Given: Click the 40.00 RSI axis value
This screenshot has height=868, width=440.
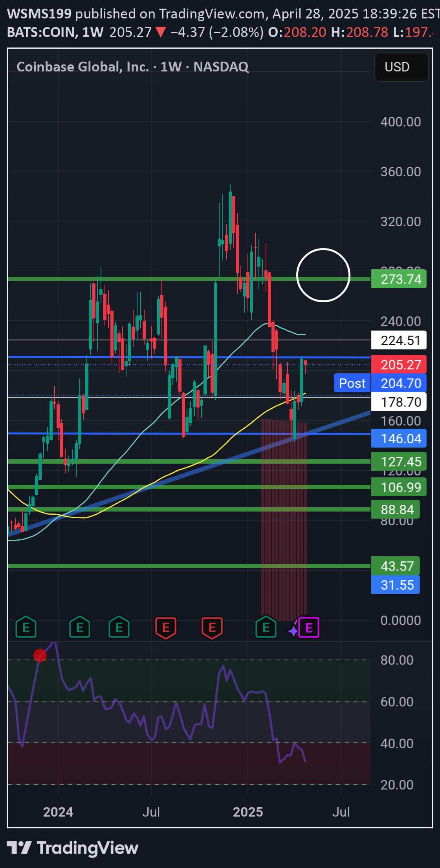Looking at the screenshot, I should coord(397,744).
